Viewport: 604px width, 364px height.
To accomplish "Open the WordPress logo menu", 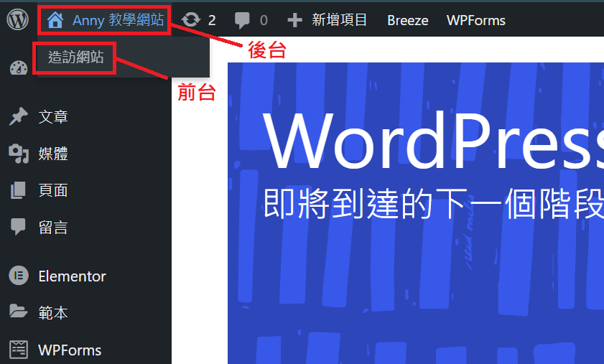I will tap(18, 19).
